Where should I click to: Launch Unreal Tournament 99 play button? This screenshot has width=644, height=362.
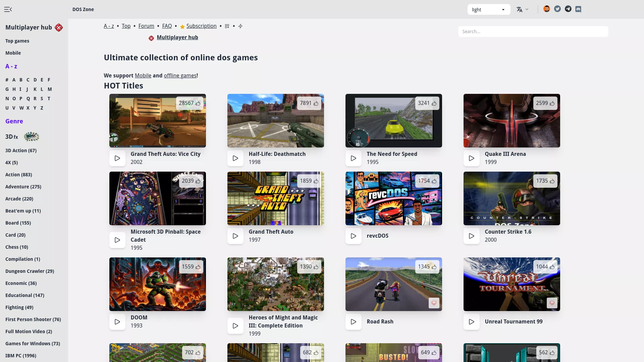point(472,322)
